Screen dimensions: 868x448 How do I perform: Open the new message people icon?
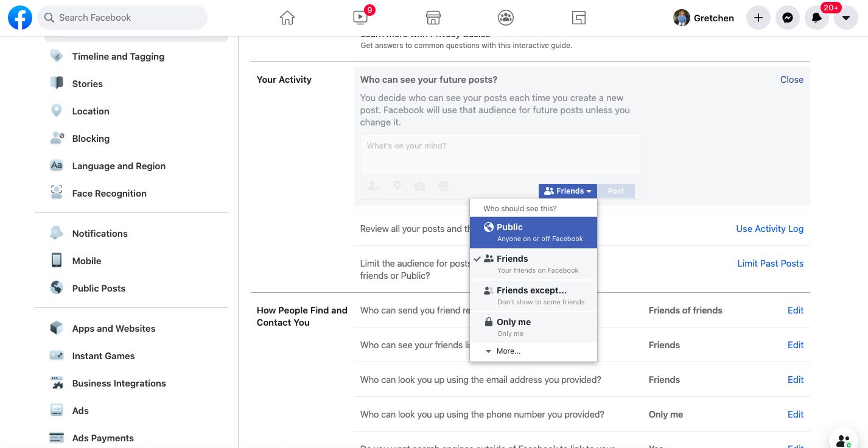[x=844, y=439]
